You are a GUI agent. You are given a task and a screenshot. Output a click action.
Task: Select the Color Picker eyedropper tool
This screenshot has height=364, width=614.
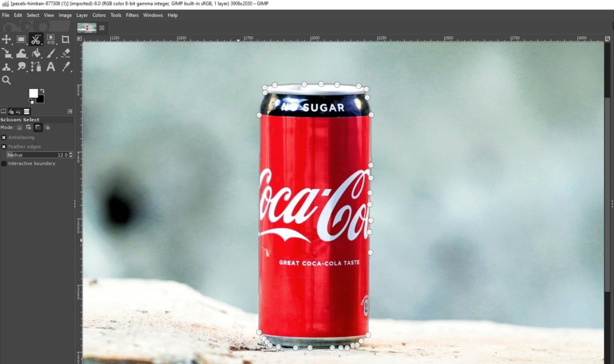click(65, 67)
